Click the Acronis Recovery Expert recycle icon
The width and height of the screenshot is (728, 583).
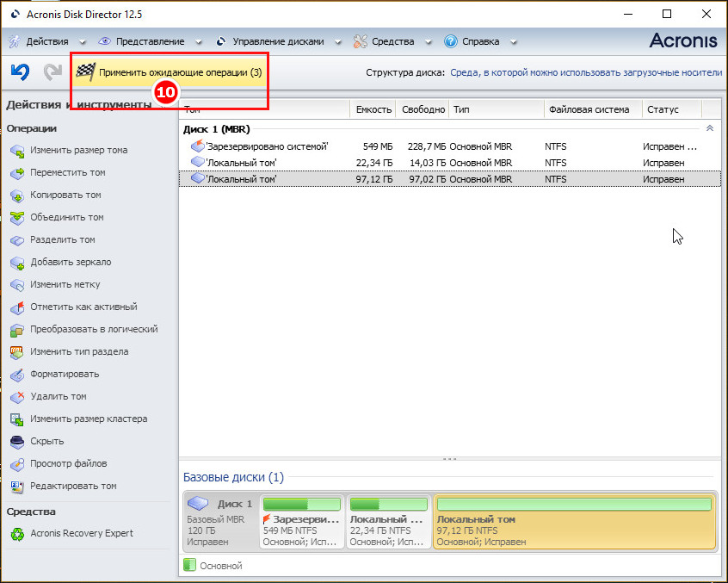click(17, 534)
